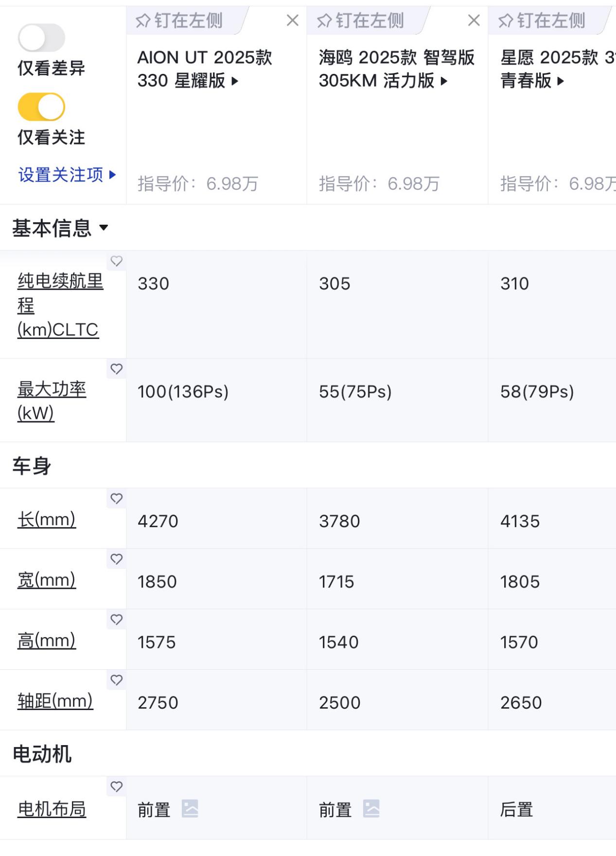Enable the 仅看差异 switch

(x=41, y=37)
